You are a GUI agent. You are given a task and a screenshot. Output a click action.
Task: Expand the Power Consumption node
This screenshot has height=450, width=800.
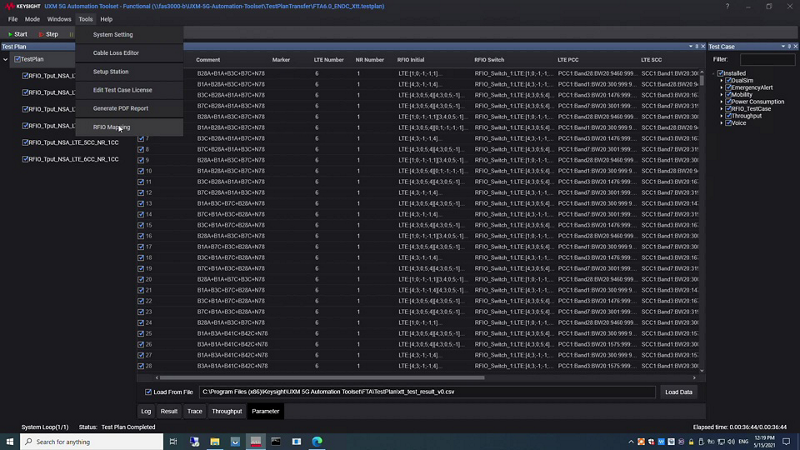pyautogui.click(x=721, y=102)
